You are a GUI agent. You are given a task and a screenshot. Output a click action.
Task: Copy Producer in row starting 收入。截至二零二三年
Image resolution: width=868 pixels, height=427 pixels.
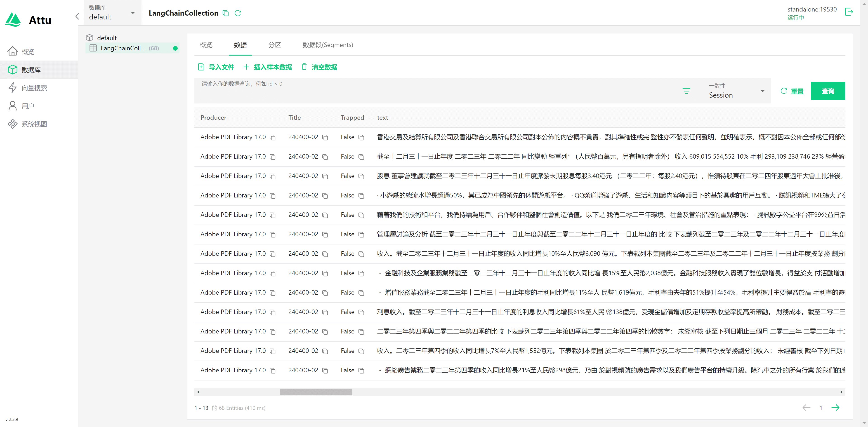pyautogui.click(x=273, y=254)
